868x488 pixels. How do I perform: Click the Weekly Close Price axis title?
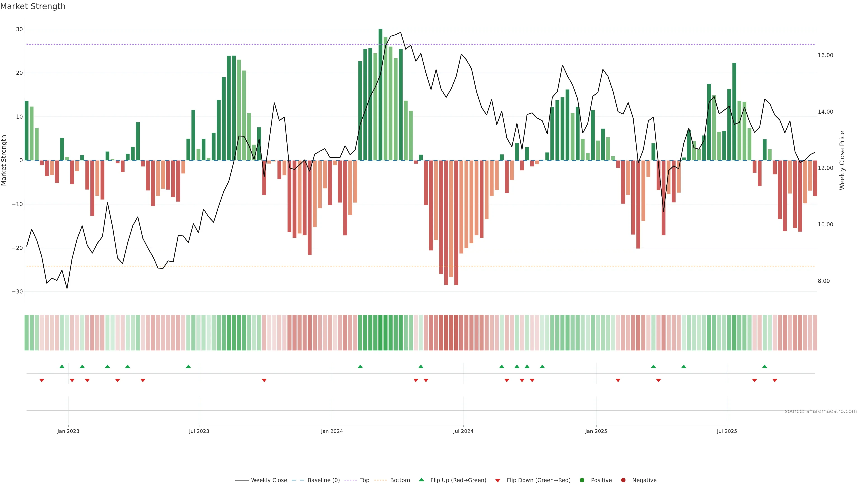pyautogui.click(x=842, y=160)
